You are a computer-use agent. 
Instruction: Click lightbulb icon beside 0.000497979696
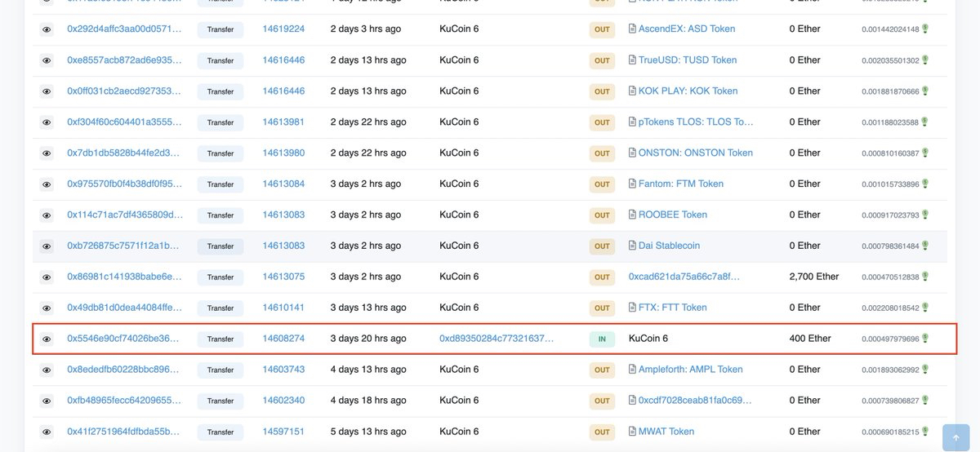point(925,338)
